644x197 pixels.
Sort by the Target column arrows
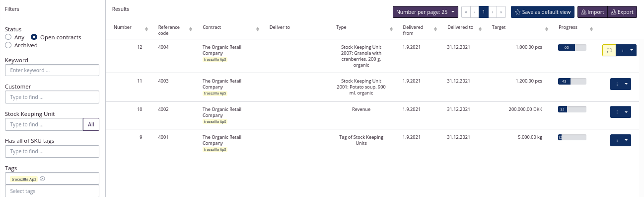(546, 30)
